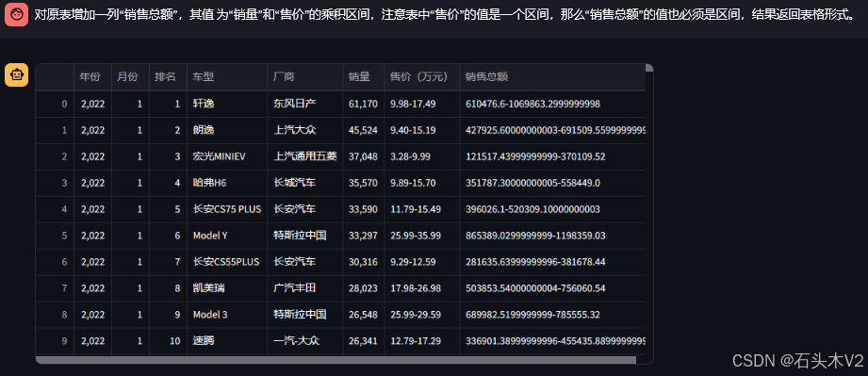Click the sales value 37,048
868x376 pixels.
click(x=363, y=156)
